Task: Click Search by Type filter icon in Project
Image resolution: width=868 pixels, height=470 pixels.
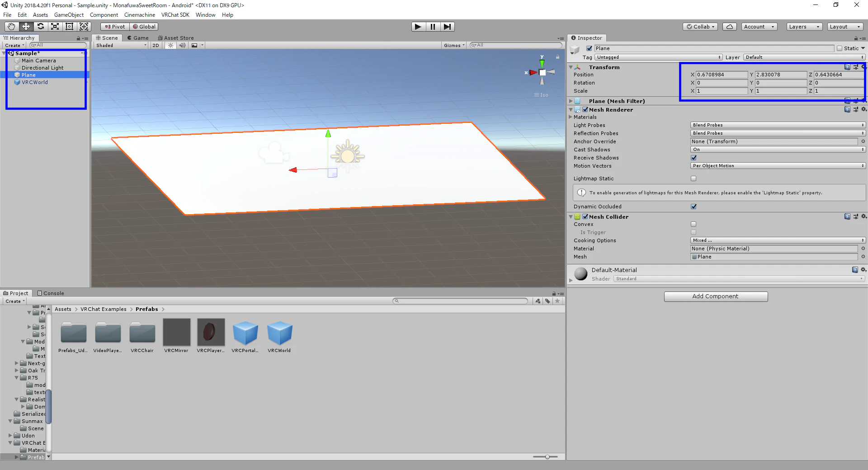Action: click(x=538, y=301)
